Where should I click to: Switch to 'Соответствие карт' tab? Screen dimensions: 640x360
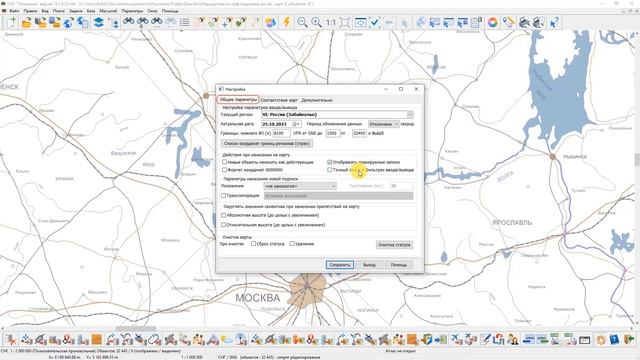279,100
